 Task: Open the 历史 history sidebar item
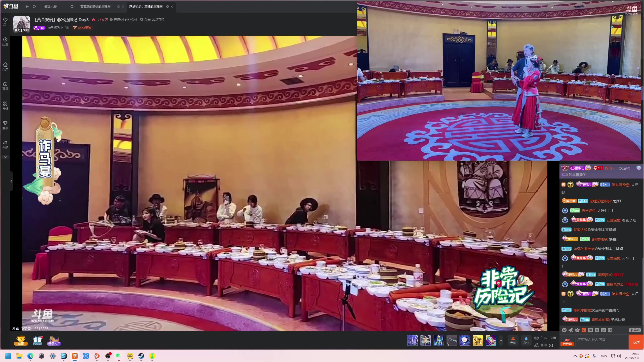click(5, 41)
